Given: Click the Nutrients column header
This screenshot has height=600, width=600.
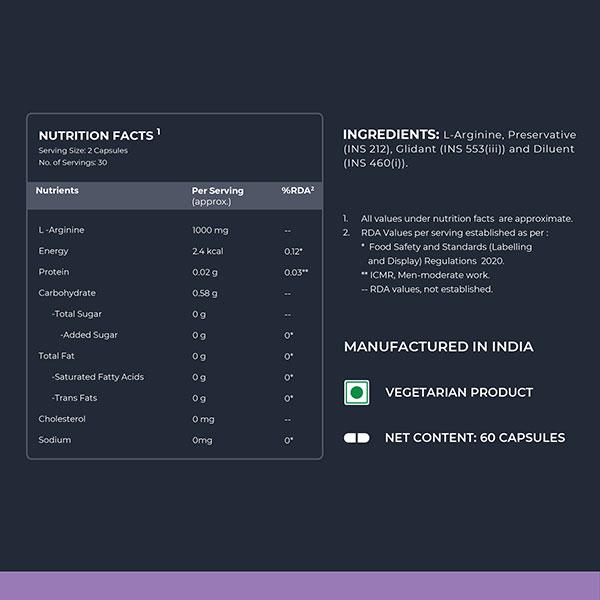Looking at the screenshot, I should (57, 190).
